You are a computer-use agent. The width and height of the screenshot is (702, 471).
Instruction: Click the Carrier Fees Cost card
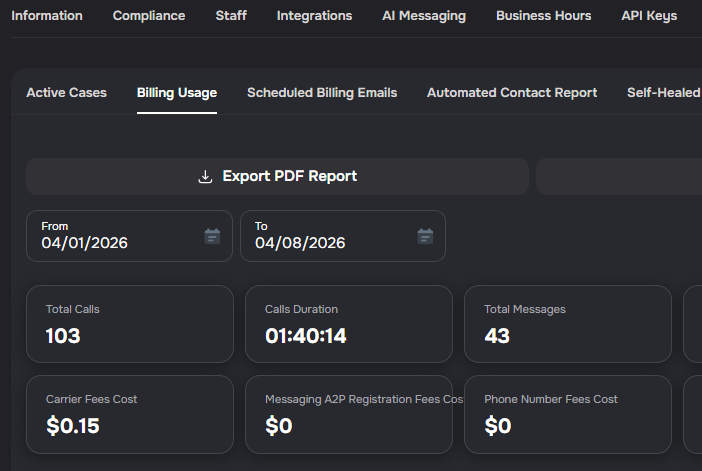(129, 414)
